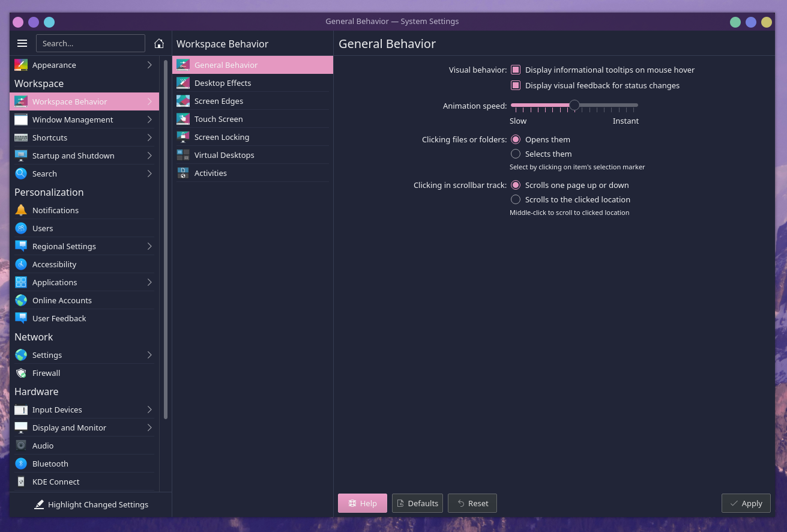
Task: Click the Screen Locking icon
Action: coord(183,137)
